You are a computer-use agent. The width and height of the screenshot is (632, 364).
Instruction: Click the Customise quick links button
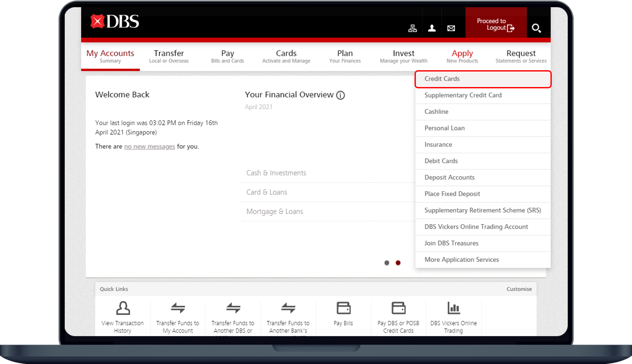pyautogui.click(x=520, y=289)
